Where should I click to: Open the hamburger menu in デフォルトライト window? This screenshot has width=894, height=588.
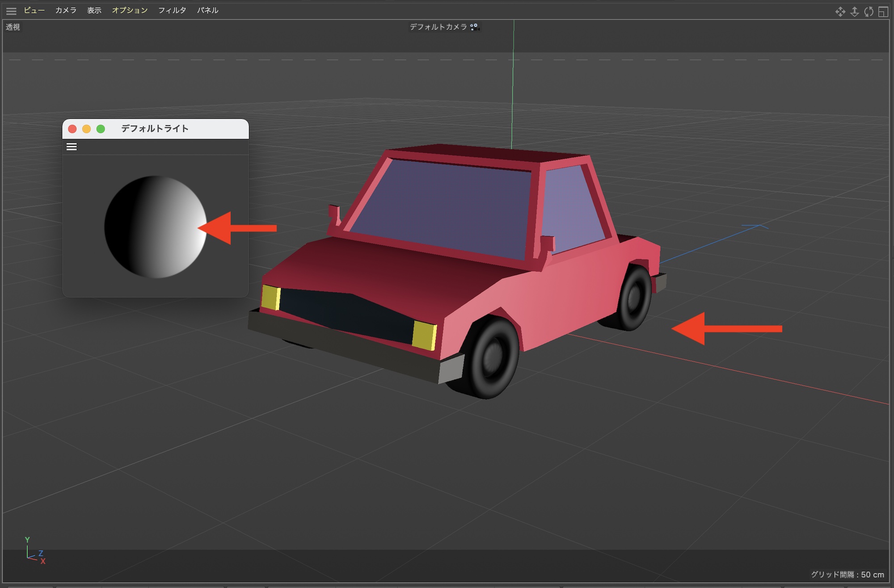click(x=72, y=147)
